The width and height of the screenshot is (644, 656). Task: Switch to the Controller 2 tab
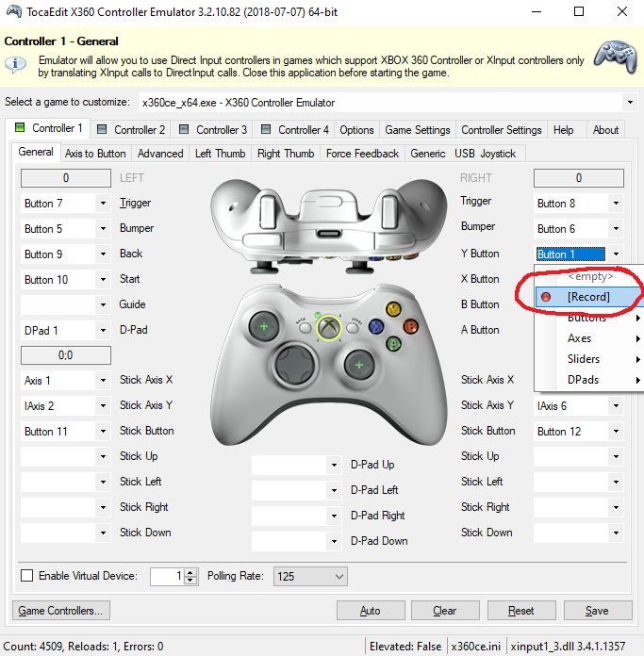click(x=131, y=130)
